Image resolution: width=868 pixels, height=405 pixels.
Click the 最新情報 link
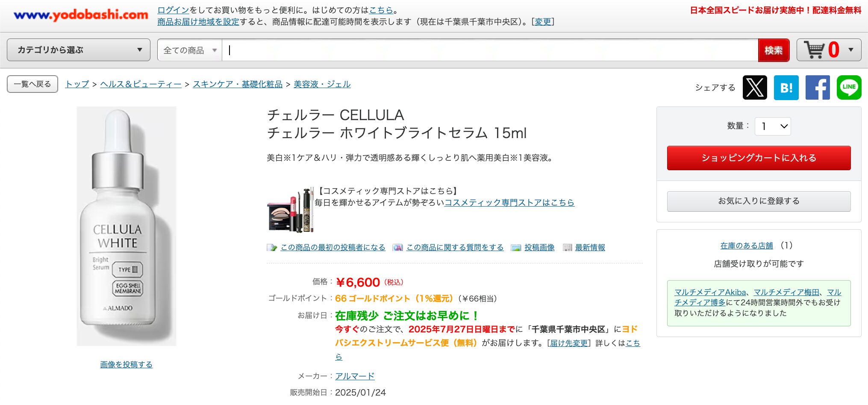pos(590,248)
